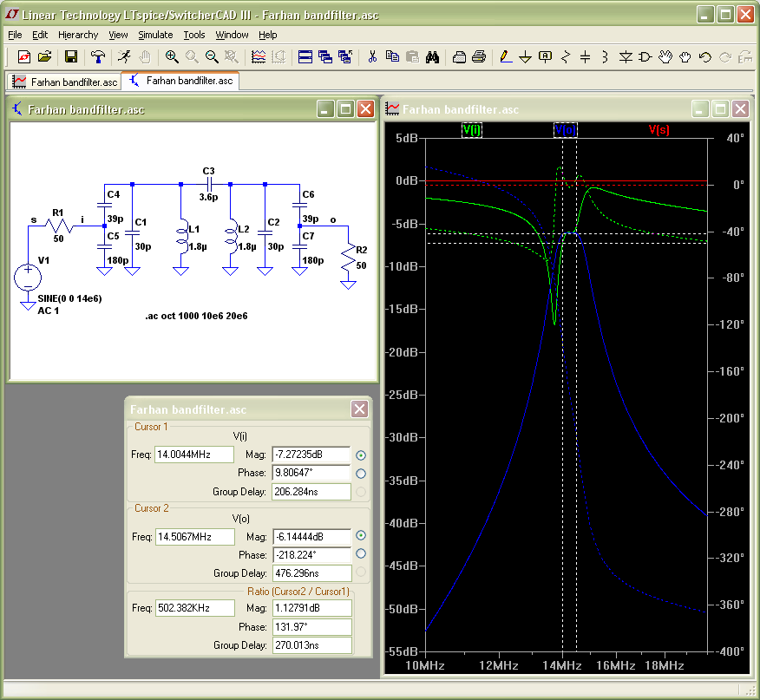Open the Hierarchy menu
760x700 pixels.
(x=78, y=35)
